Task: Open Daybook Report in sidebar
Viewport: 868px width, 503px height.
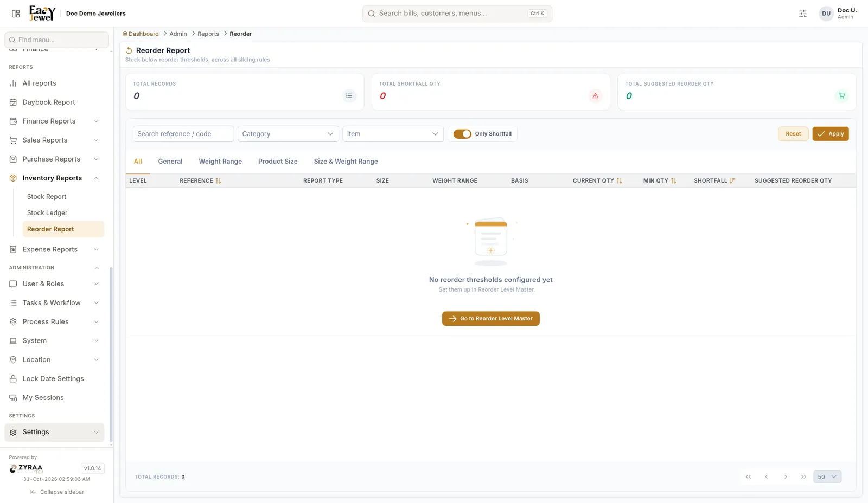Action: 54,102
